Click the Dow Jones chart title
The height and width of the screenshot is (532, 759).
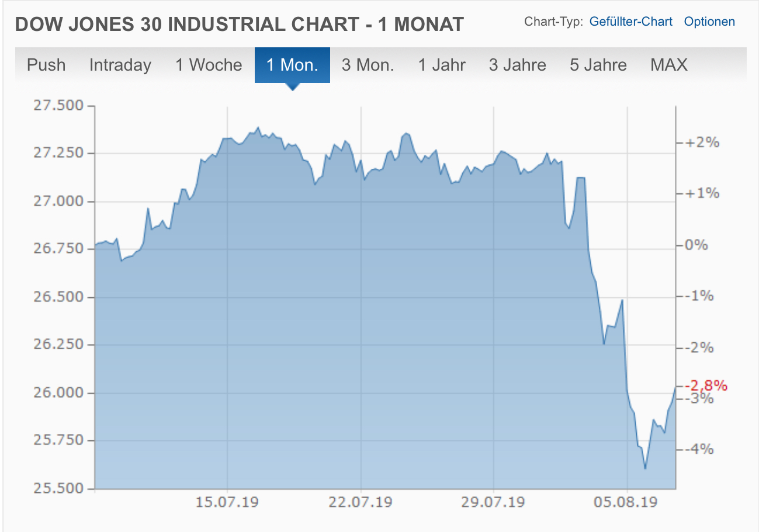click(x=239, y=24)
